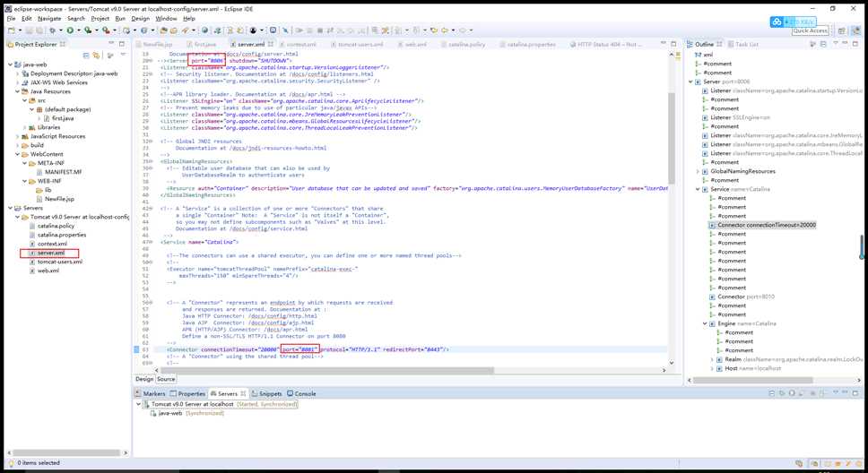Collapse the Service node in Outline

point(698,189)
